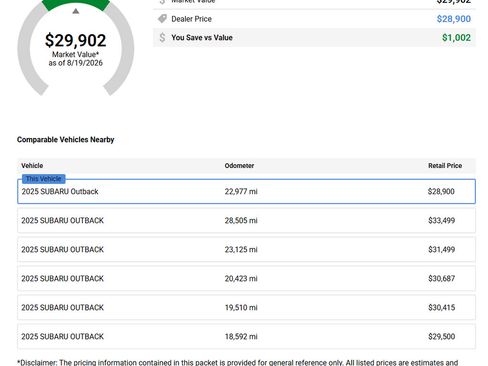
Task: Click the You Save vs Value label
Action: tap(202, 38)
